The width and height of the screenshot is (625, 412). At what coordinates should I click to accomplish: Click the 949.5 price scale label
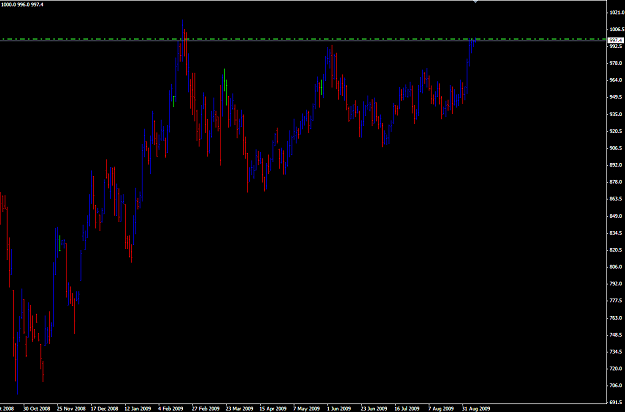tap(616, 97)
